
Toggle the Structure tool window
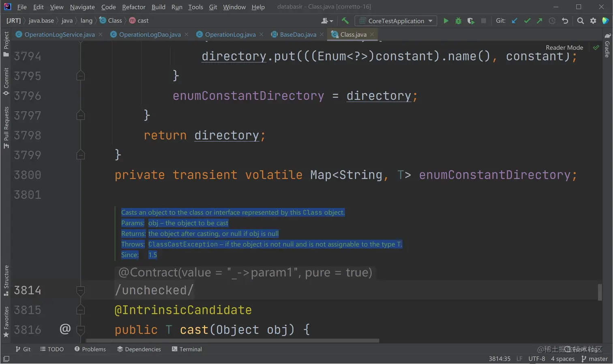tap(6, 280)
